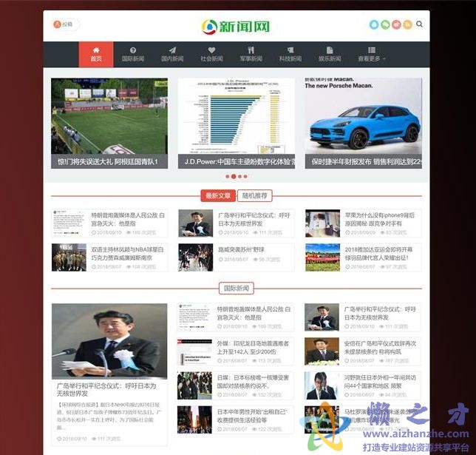Open the 国际新闻 section heading
This screenshot has height=455, width=476.
[237, 288]
